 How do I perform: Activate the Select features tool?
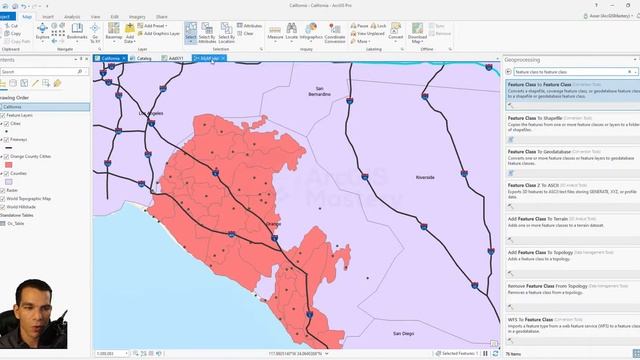[x=191, y=32]
